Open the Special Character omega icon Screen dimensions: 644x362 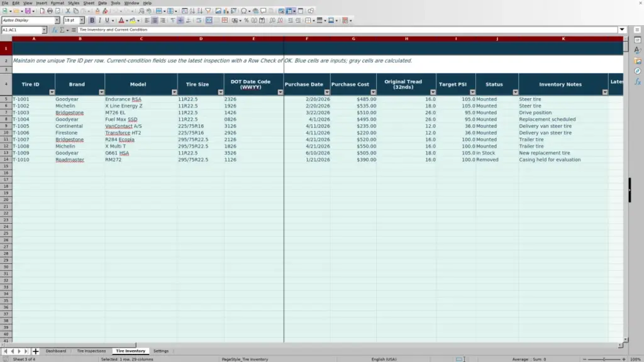[x=243, y=11]
